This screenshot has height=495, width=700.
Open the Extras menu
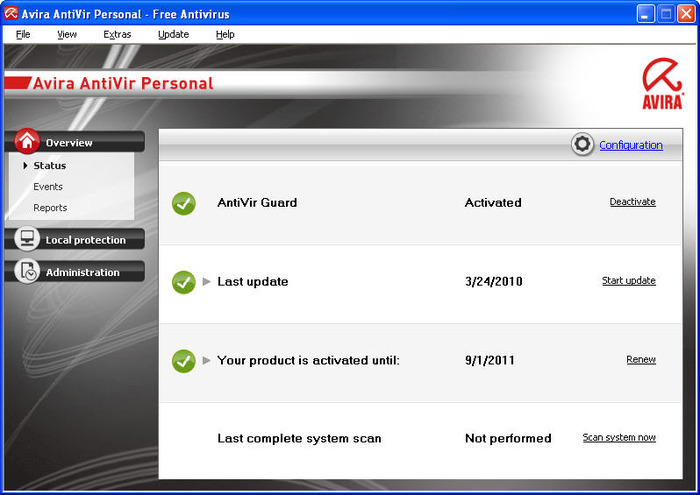pyautogui.click(x=117, y=34)
